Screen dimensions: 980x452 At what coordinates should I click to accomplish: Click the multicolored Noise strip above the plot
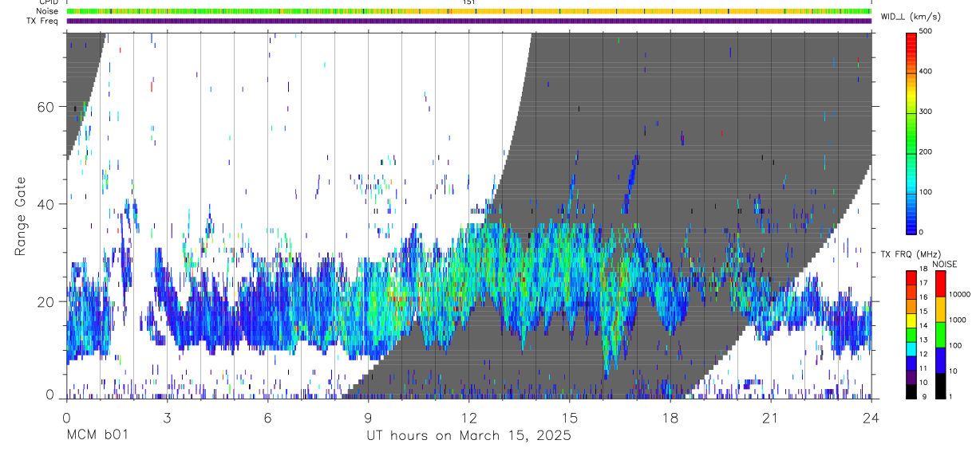pyautogui.click(x=469, y=11)
